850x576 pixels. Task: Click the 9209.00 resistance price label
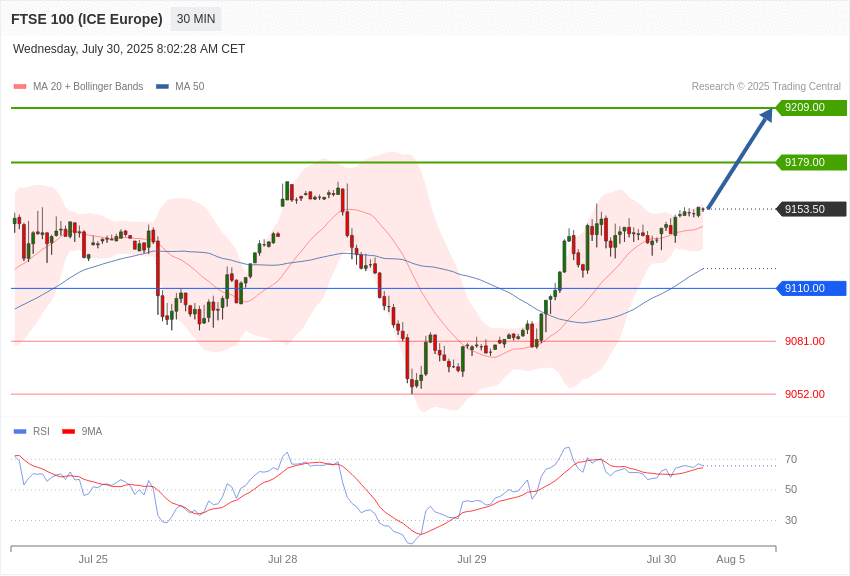(x=812, y=107)
